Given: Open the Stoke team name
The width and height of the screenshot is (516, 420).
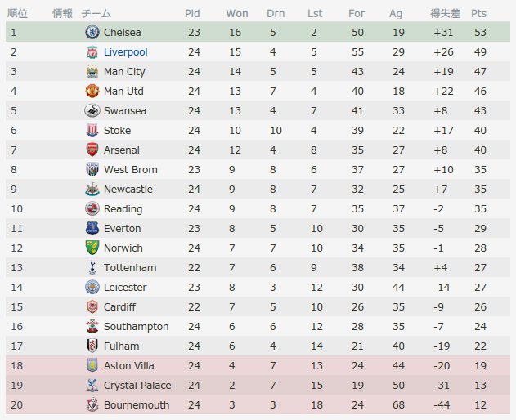Looking at the screenshot, I should [x=117, y=130].
